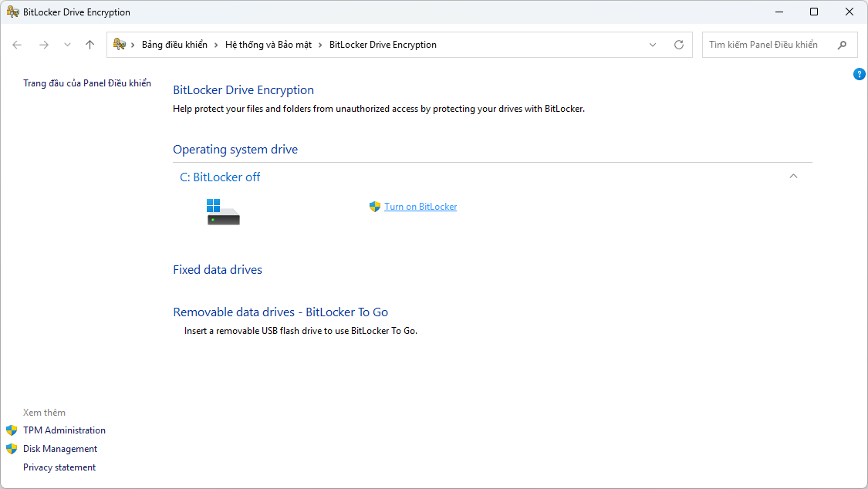
Task: Collapse the C: BitLocker off section
Action: click(x=793, y=176)
